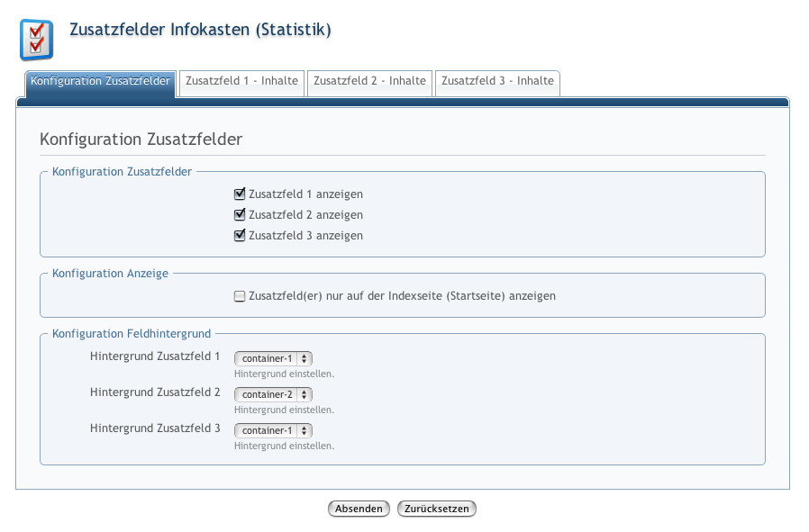Screen dimensions: 809x532
Task: Open the Hintergrund Zusatzfeld 1 dropdown
Action: [x=273, y=358]
